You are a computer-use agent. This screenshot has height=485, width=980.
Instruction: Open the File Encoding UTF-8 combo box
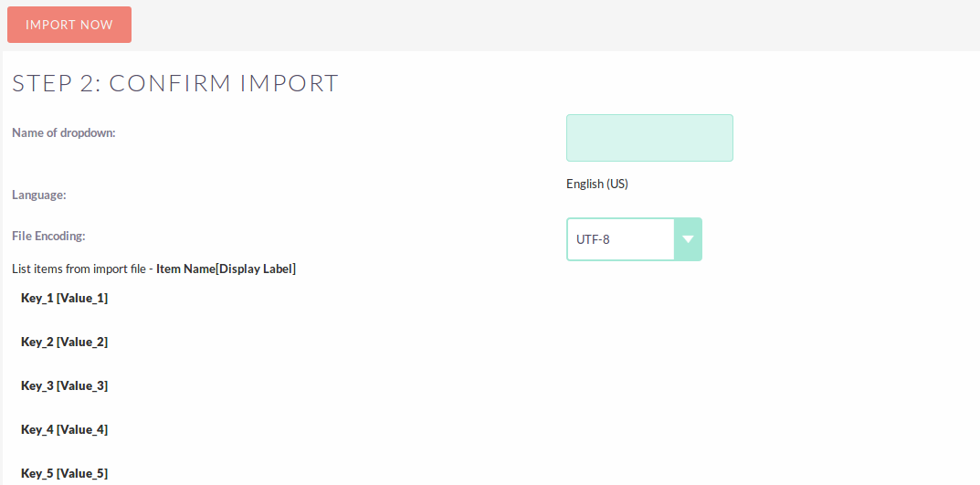coord(620,239)
